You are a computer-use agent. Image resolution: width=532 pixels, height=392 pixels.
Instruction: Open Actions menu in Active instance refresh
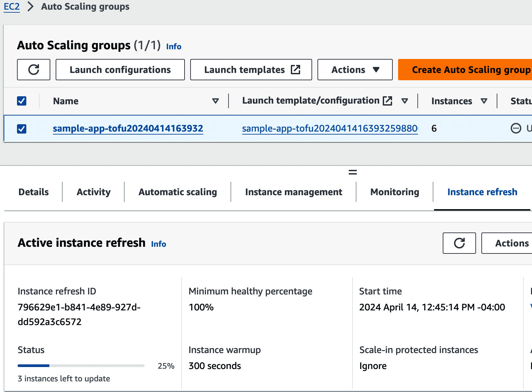507,243
